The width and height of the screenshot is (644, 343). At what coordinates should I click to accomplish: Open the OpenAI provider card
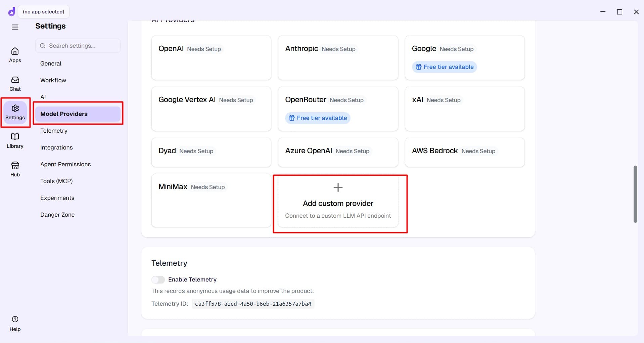[x=211, y=58]
